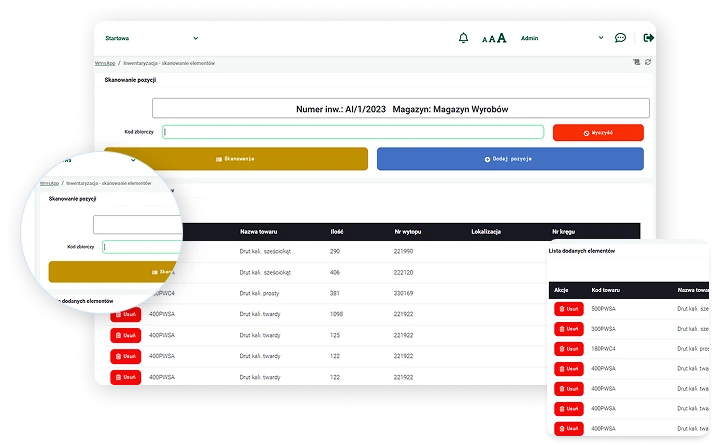Viewport: 714px width, 445px height.
Task: Click the yellow Skanowanie button
Action: coord(236,159)
